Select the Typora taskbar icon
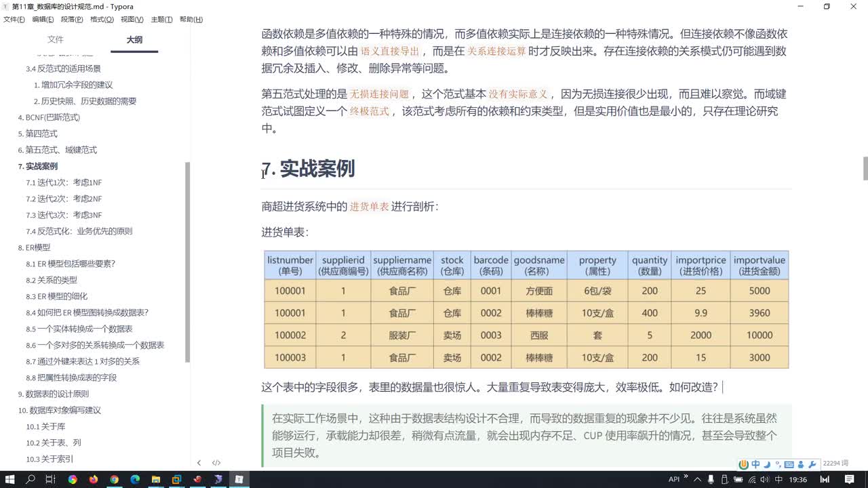 point(239,479)
